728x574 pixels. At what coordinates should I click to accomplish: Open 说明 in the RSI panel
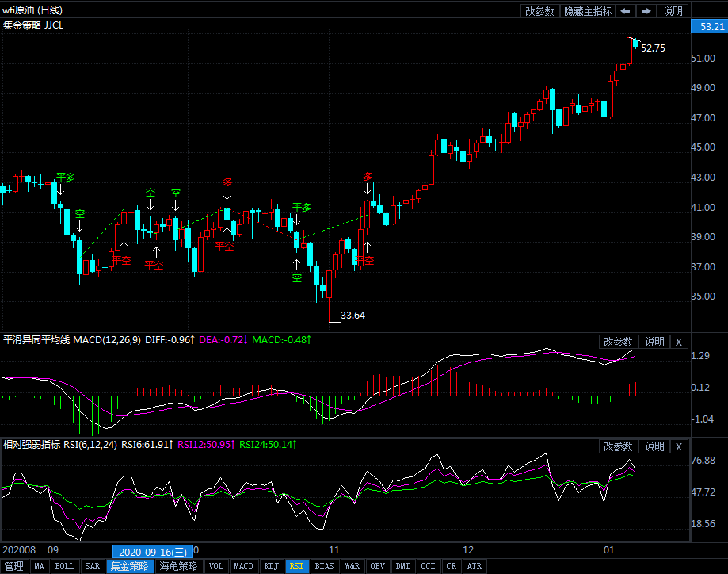tap(654, 446)
